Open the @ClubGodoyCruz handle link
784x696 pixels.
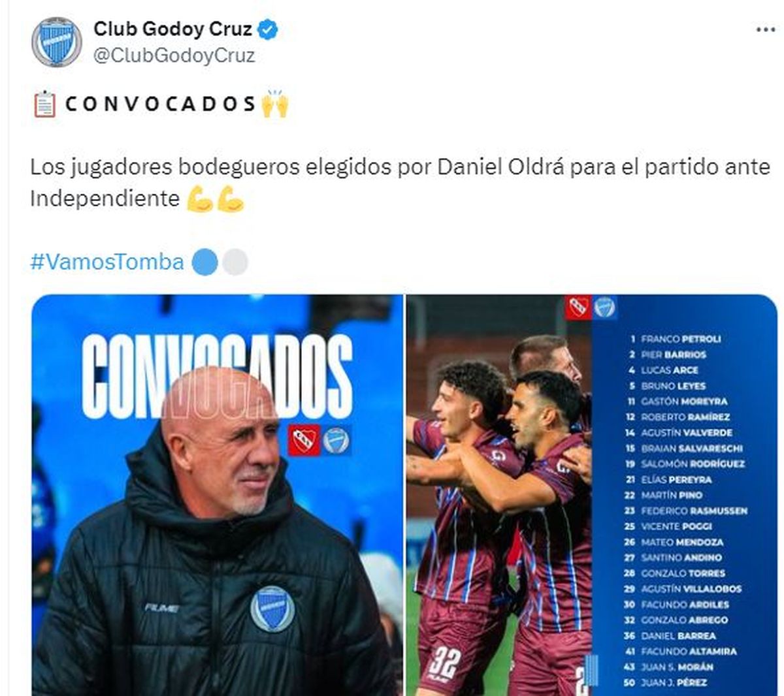tap(174, 56)
